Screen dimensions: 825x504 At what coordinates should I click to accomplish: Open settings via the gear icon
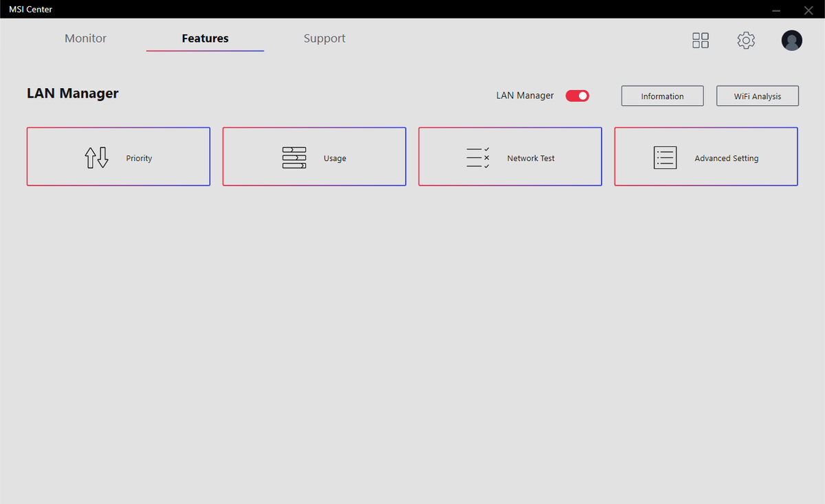pyautogui.click(x=746, y=41)
